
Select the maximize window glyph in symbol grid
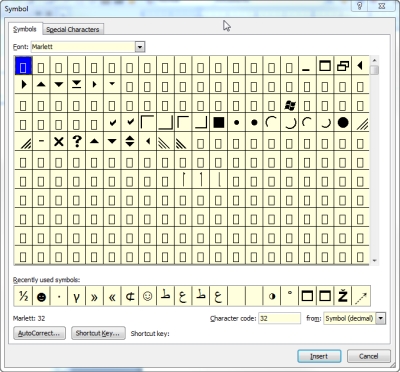pos(325,66)
